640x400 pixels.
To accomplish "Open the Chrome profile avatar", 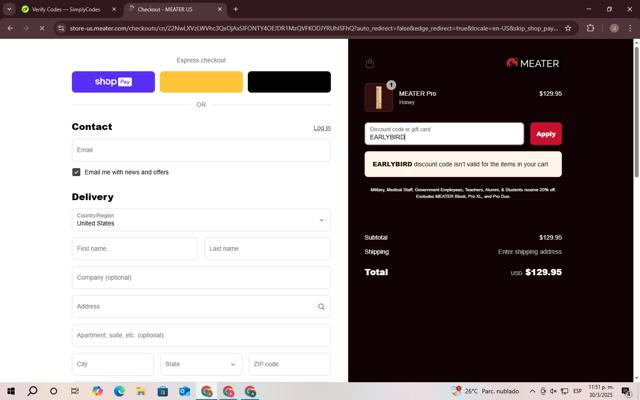I will (x=614, y=28).
